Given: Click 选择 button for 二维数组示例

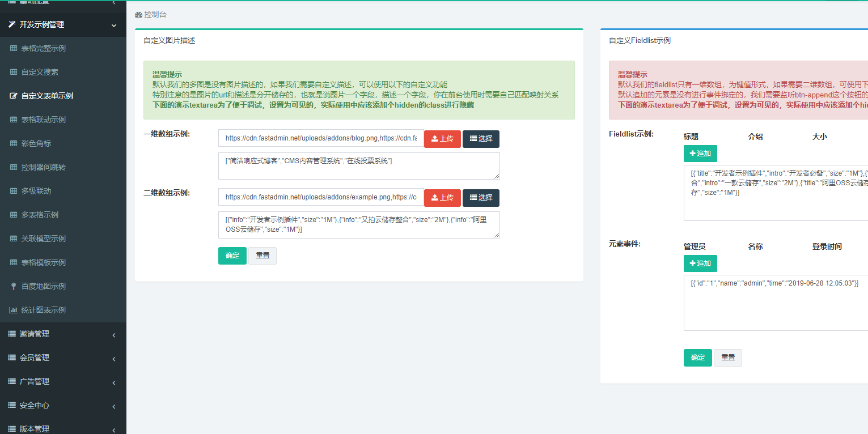Looking at the screenshot, I should (x=481, y=198).
